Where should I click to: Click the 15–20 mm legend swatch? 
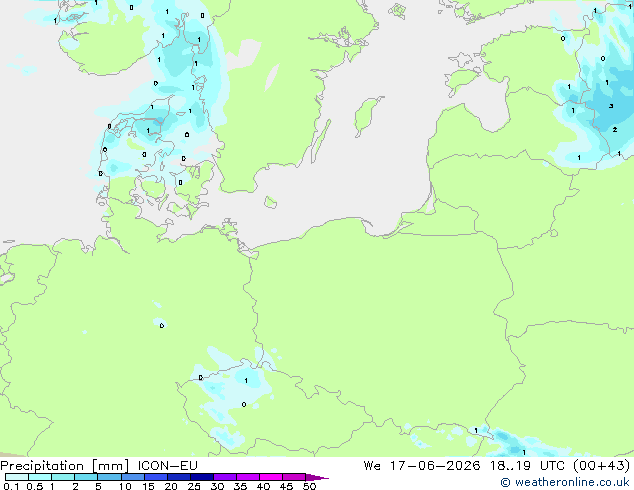click(x=155, y=477)
